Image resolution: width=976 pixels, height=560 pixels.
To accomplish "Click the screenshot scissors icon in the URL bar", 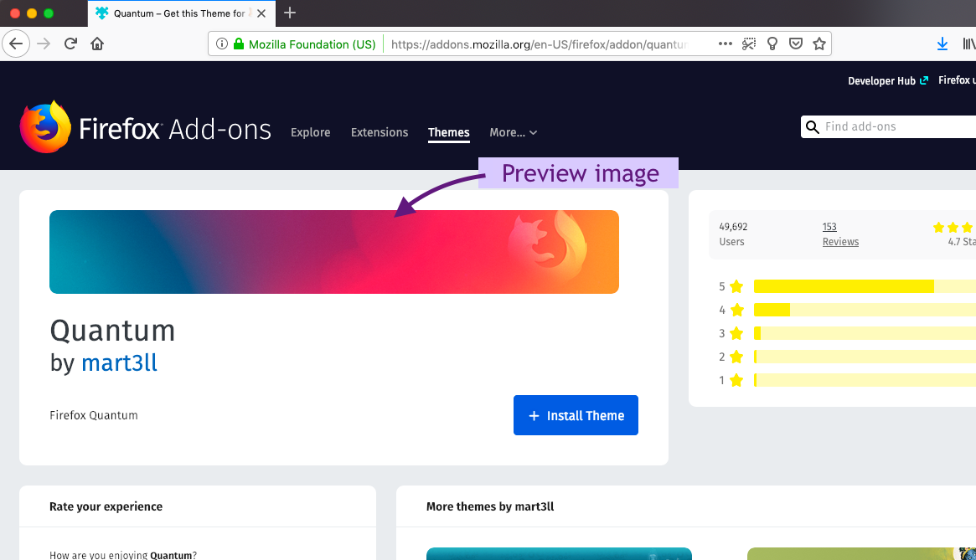I will [749, 44].
